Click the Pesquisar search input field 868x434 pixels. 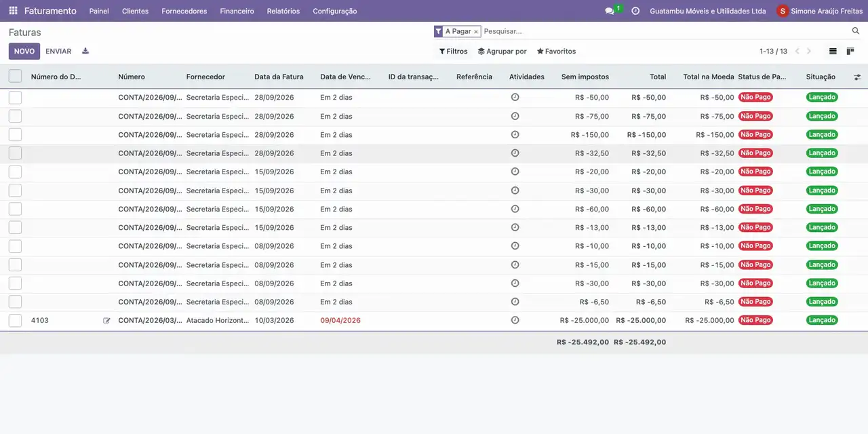click(x=665, y=31)
